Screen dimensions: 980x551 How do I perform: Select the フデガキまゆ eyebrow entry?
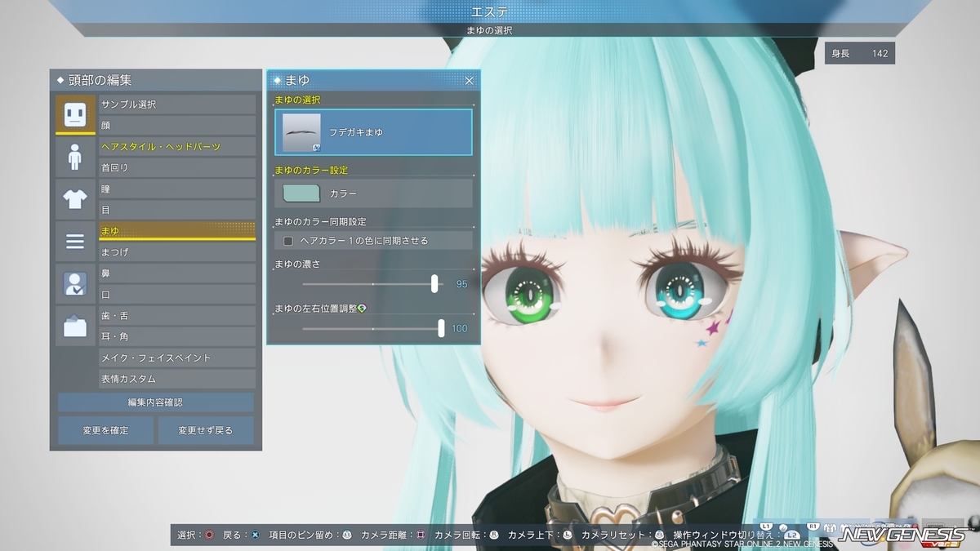point(374,131)
